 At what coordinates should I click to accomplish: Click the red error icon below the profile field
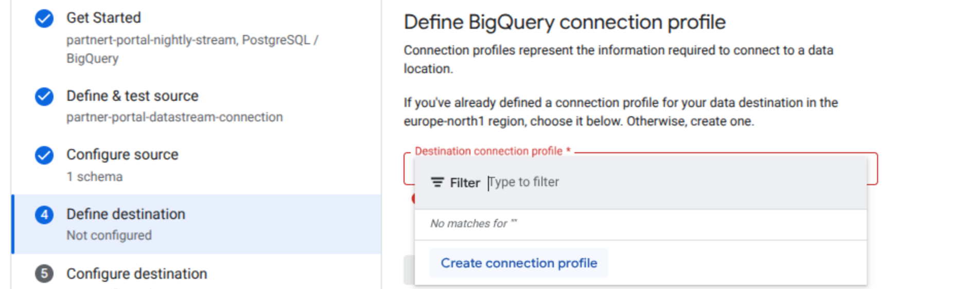click(413, 198)
